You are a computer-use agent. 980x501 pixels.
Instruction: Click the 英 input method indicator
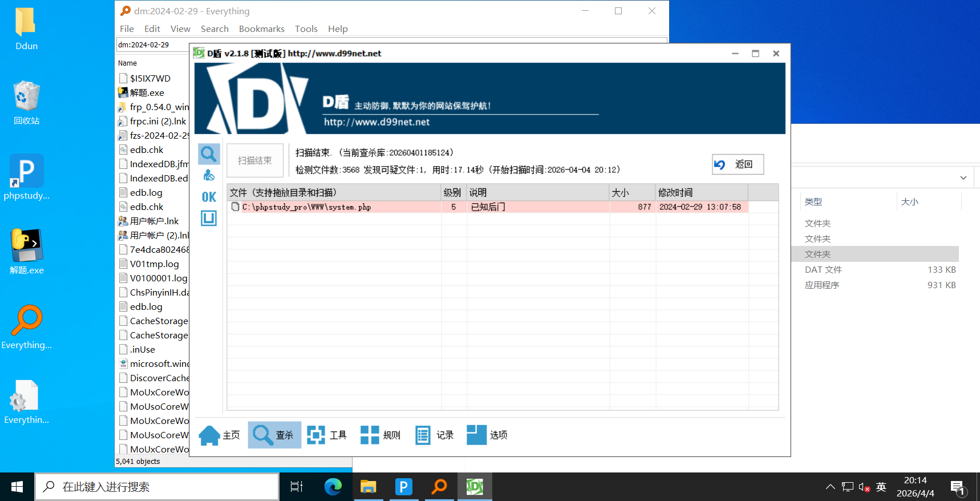click(x=881, y=487)
